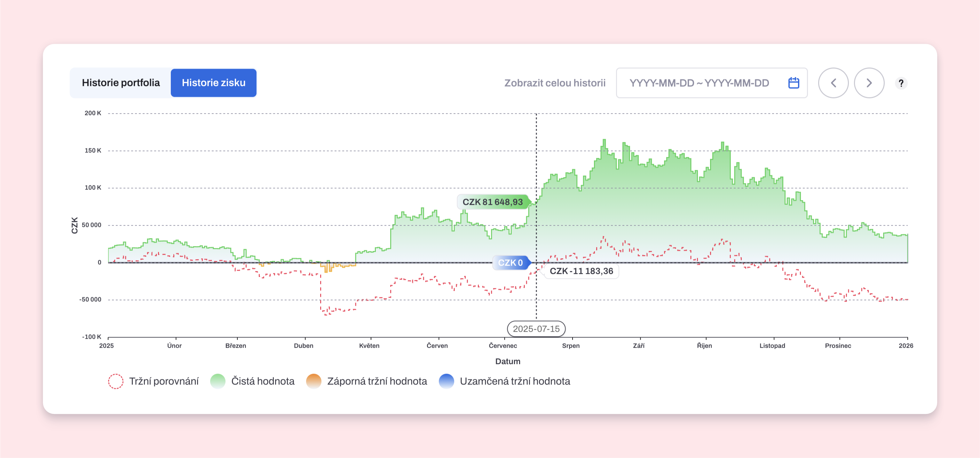Click the -100 K y-axis label
The width and height of the screenshot is (980, 458).
click(92, 337)
